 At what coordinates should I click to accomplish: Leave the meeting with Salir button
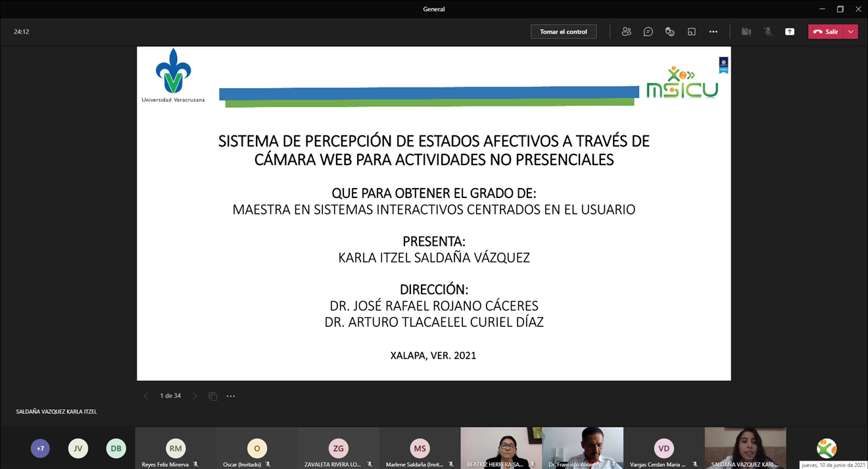coord(826,32)
